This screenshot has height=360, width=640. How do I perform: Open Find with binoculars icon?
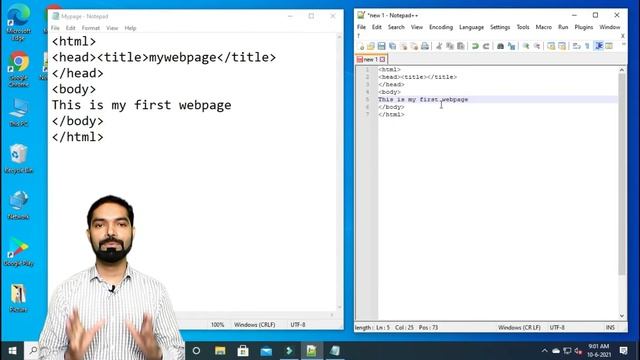[500, 46]
